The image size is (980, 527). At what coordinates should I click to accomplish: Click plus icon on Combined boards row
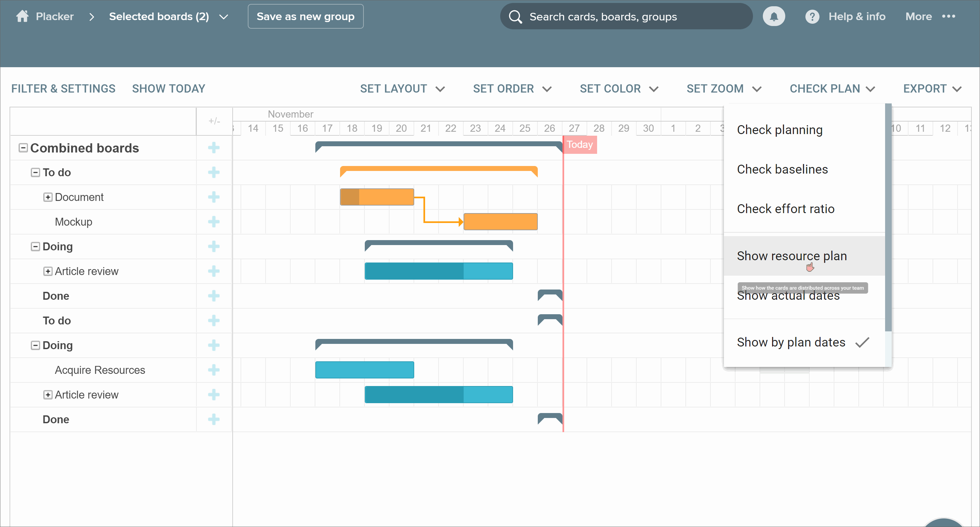(x=214, y=148)
